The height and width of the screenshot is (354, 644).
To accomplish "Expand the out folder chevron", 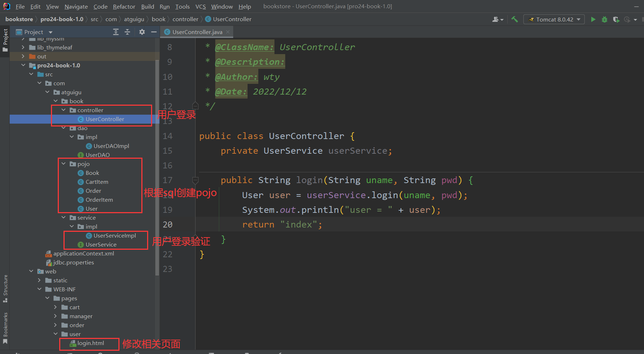I will (x=23, y=56).
